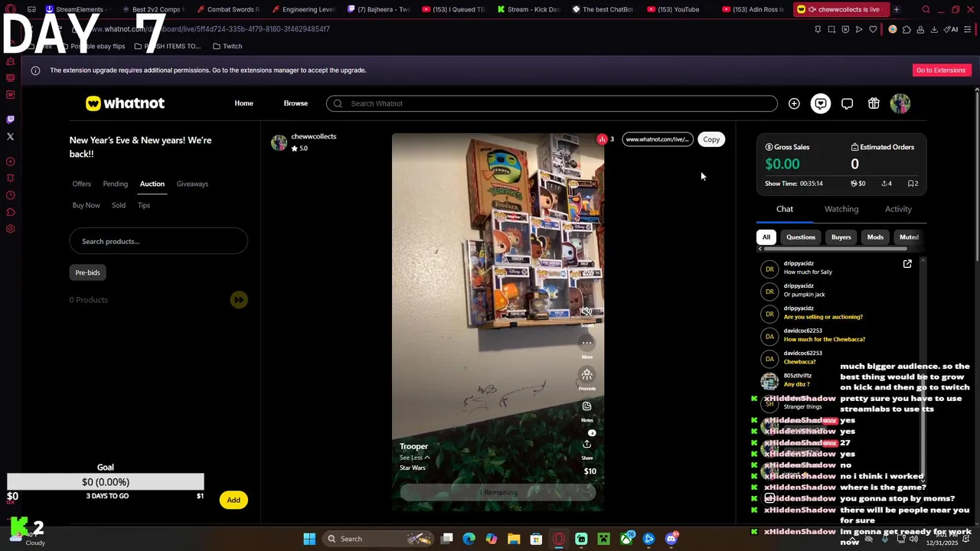Click the Windows taskbar Search box
This screenshot has height=551, width=980.
379,539
